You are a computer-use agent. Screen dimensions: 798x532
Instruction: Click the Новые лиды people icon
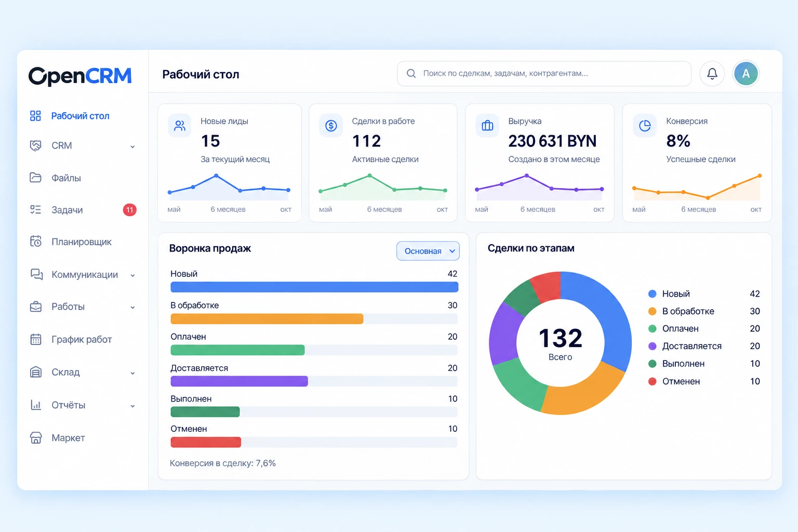[180, 126]
